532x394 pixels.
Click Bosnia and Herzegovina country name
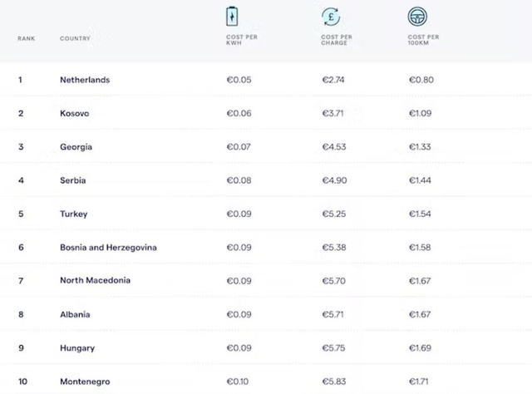coord(108,248)
